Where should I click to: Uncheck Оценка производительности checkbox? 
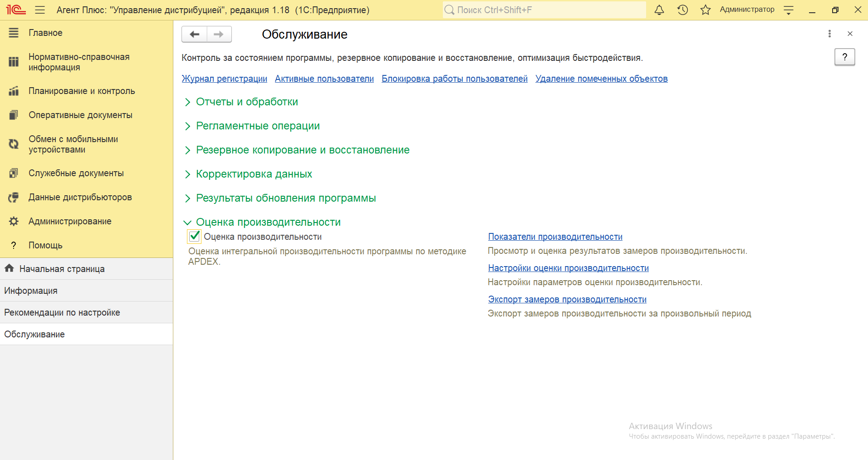(x=194, y=236)
